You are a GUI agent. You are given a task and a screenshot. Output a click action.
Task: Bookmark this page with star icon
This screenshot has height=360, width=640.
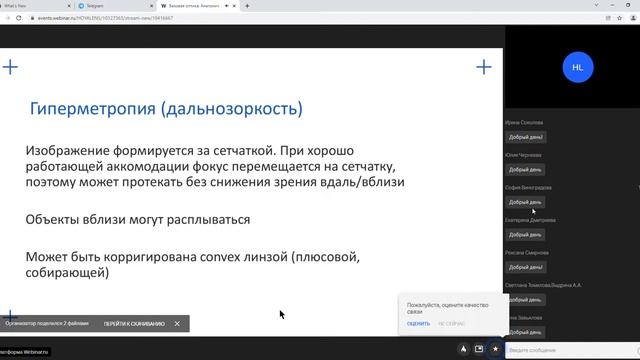(620, 18)
